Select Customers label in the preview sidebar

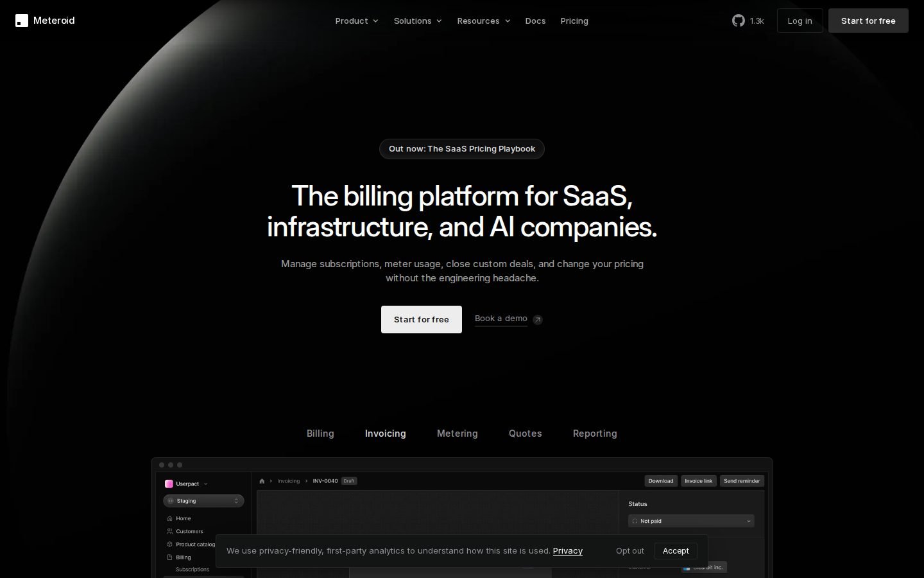click(x=189, y=531)
